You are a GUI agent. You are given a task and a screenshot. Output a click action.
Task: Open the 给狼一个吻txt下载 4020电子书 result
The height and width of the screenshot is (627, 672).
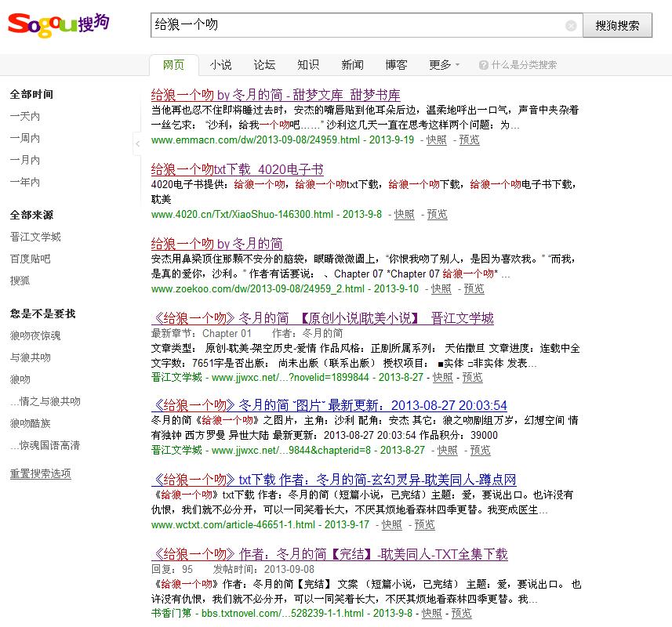(237, 169)
